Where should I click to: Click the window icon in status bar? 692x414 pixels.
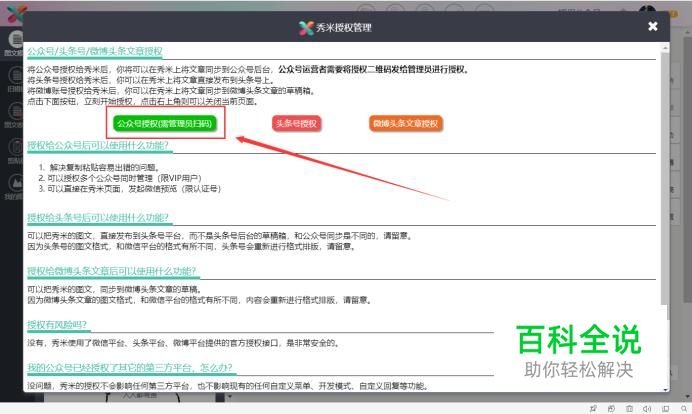[665, 409]
